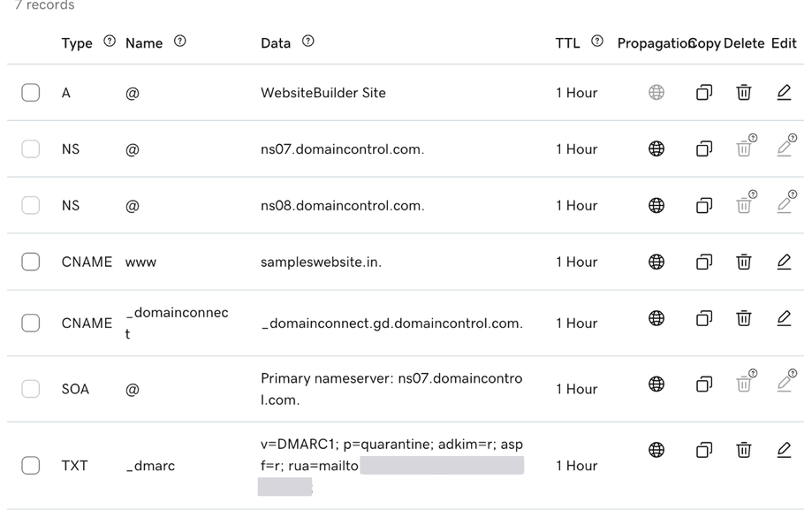The width and height of the screenshot is (812, 525).
Task: Copy the SOA record
Action: click(704, 384)
